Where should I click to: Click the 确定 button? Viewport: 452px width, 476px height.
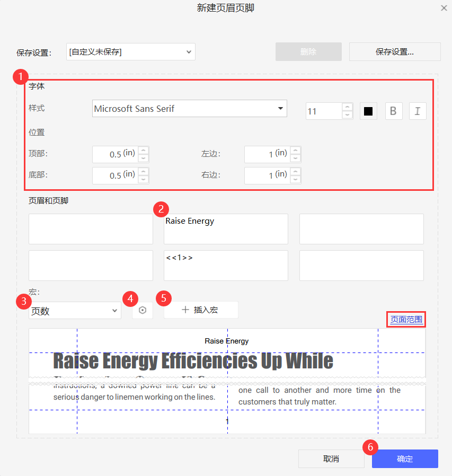[x=405, y=459]
